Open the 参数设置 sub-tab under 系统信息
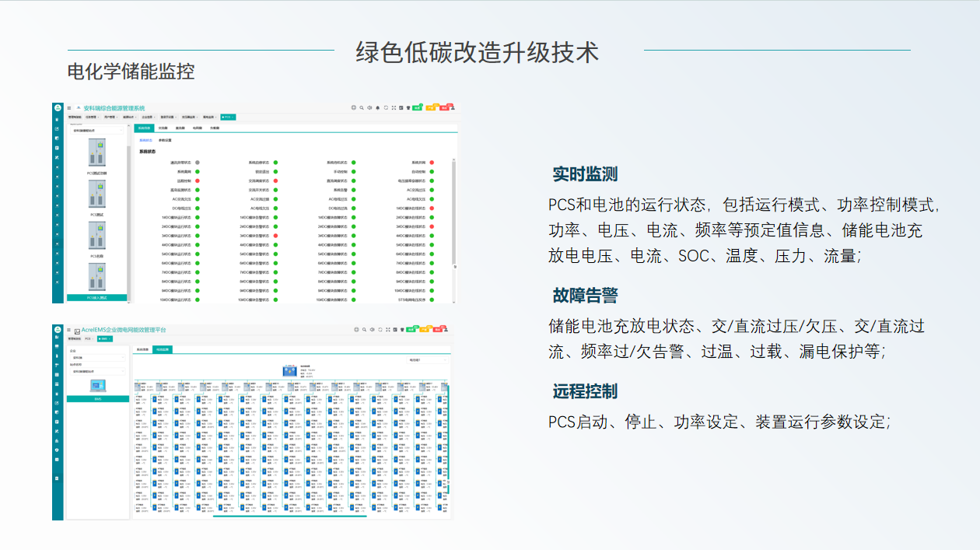 pyautogui.click(x=166, y=140)
